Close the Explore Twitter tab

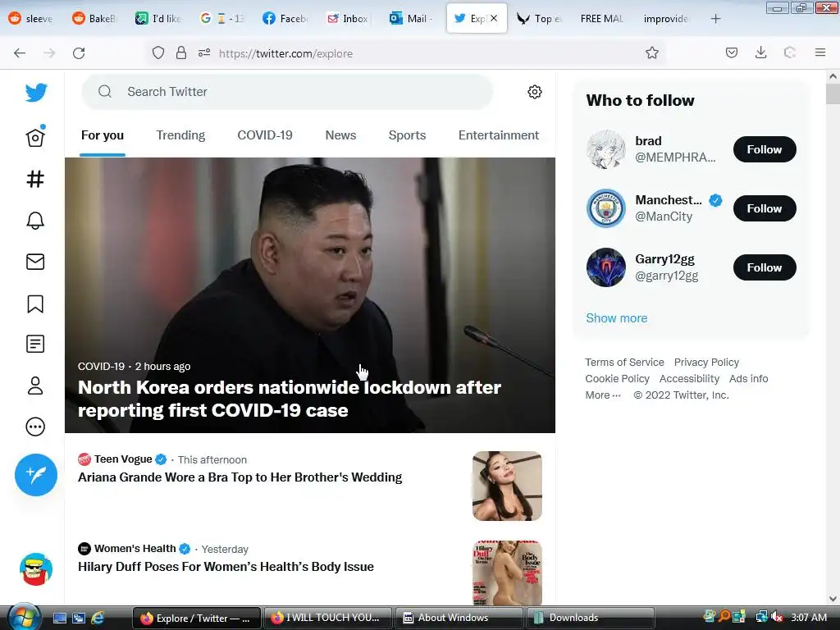[x=494, y=18]
